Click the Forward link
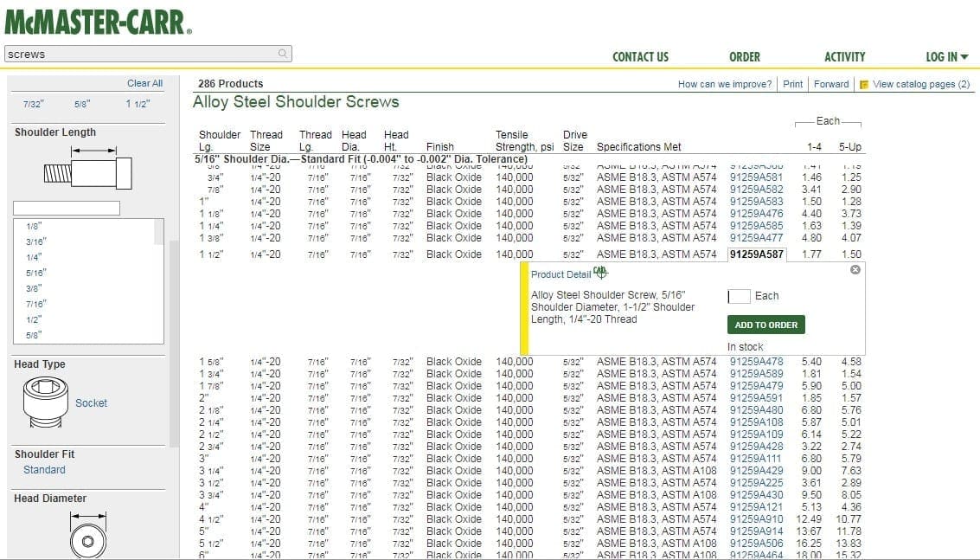The height and width of the screenshot is (560, 980). coord(831,84)
